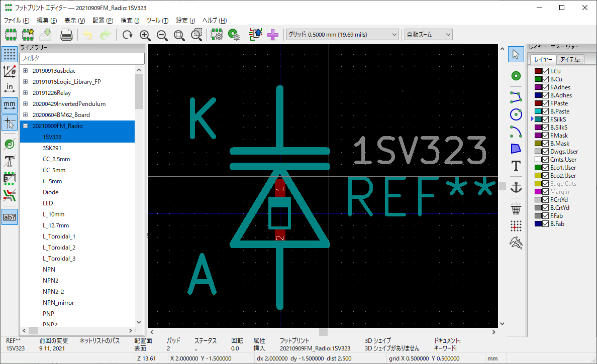Toggle the Edge.Cuts layer checkbox
The image size is (597, 364).
(x=545, y=184)
